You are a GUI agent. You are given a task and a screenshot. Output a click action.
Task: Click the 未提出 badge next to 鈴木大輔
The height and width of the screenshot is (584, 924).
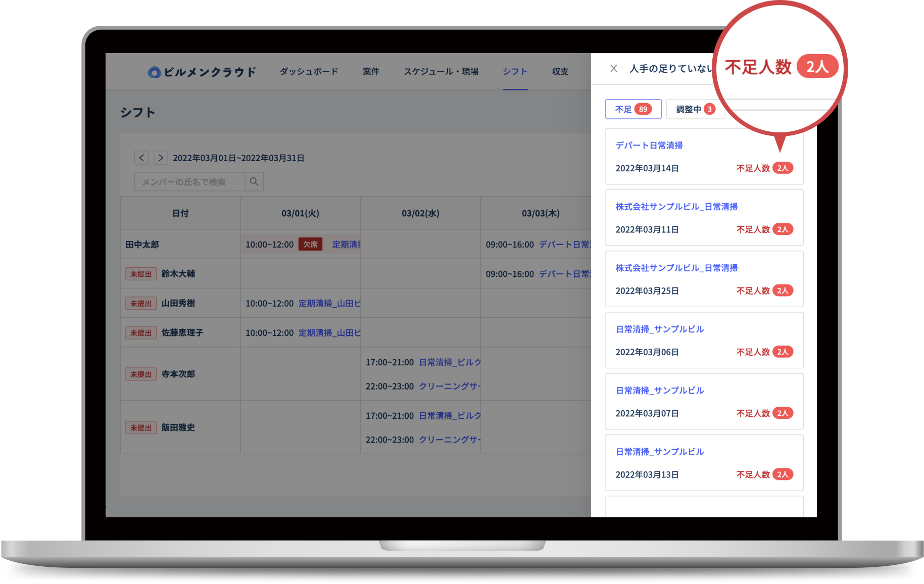click(x=141, y=273)
